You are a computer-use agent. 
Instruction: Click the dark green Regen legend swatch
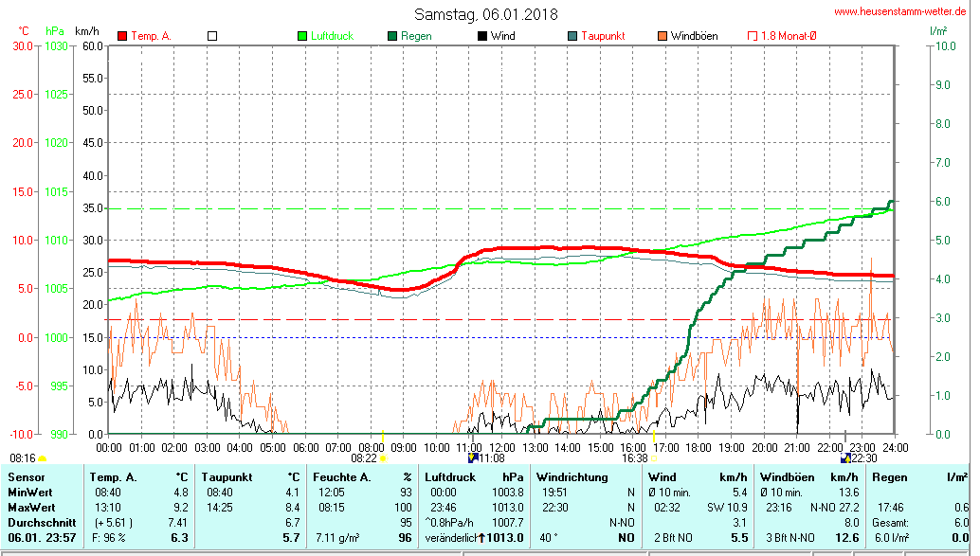pyautogui.click(x=392, y=36)
